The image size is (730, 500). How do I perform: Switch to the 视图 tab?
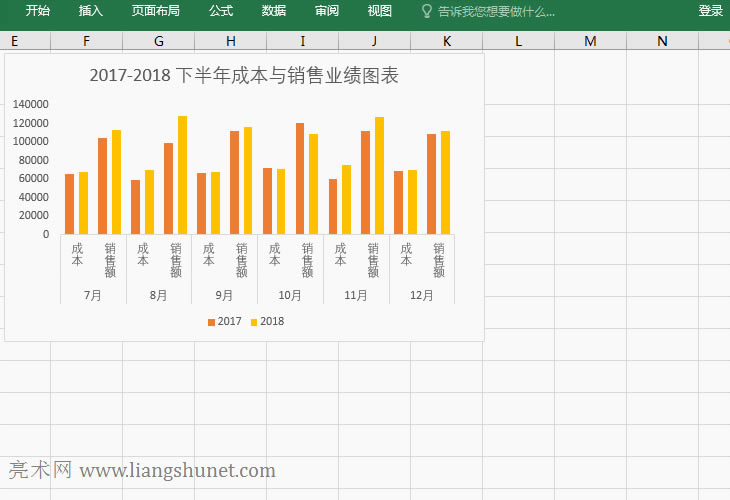(380, 11)
